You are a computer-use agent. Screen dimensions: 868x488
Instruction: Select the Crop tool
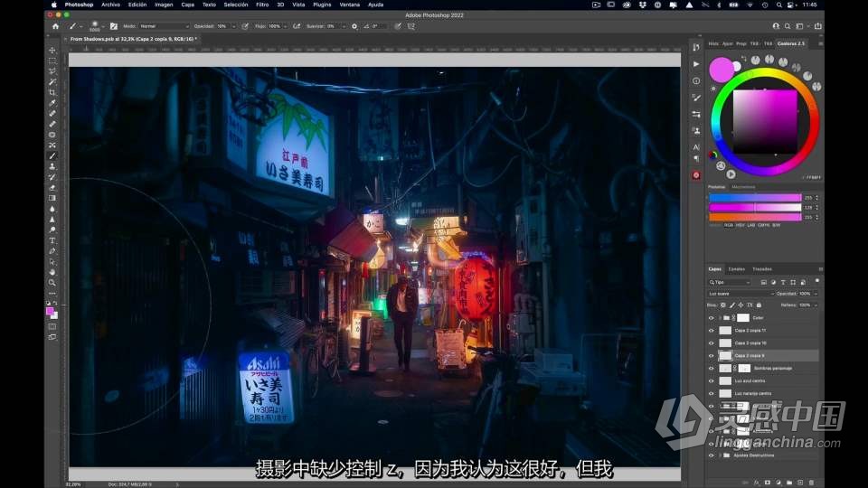[52, 92]
